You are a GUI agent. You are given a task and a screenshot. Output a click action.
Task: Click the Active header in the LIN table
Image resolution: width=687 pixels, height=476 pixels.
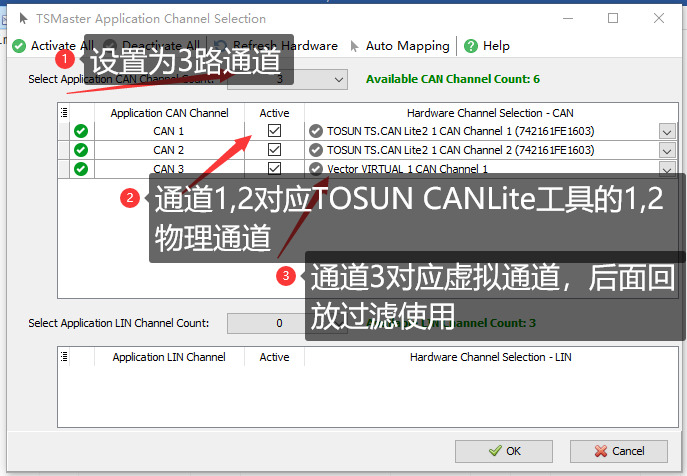click(x=274, y=357)
